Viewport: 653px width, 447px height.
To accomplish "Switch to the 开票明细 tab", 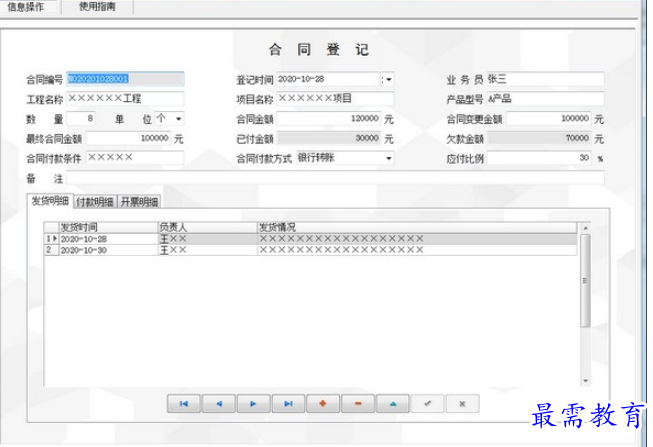I will tap(140, 202).
